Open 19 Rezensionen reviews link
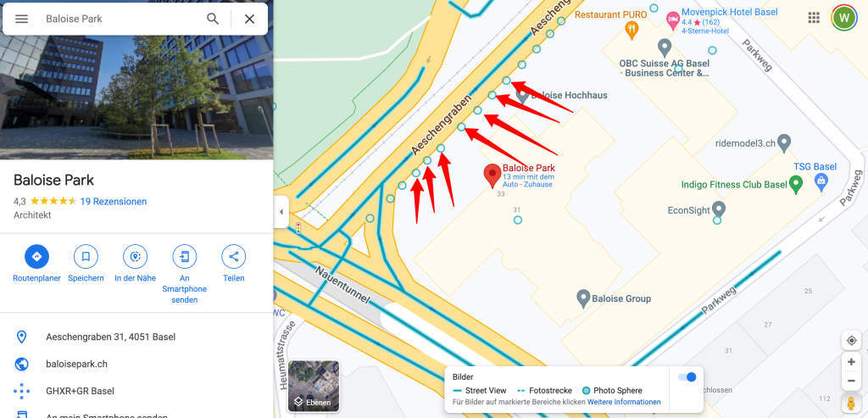The image size is (868, 418). (x=114, y=202)
